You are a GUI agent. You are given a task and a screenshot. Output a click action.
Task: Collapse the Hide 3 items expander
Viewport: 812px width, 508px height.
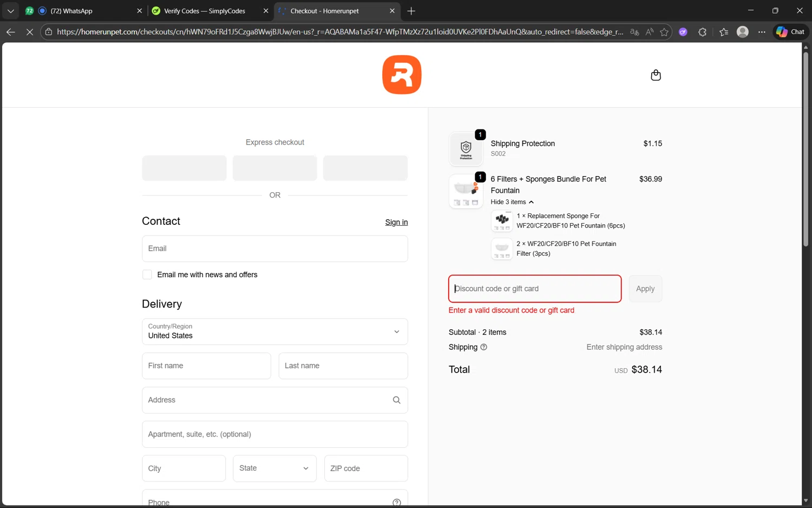[512, 202]
